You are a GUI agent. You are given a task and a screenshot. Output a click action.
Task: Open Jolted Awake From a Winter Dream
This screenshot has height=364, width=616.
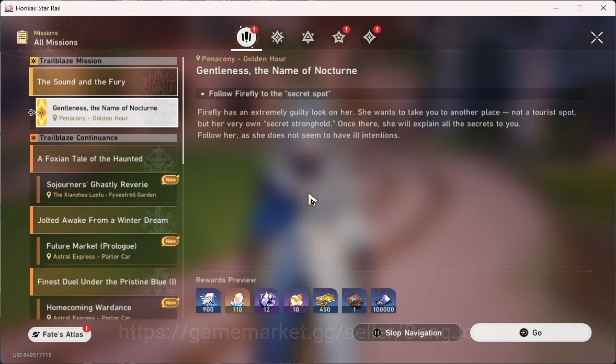104,220
